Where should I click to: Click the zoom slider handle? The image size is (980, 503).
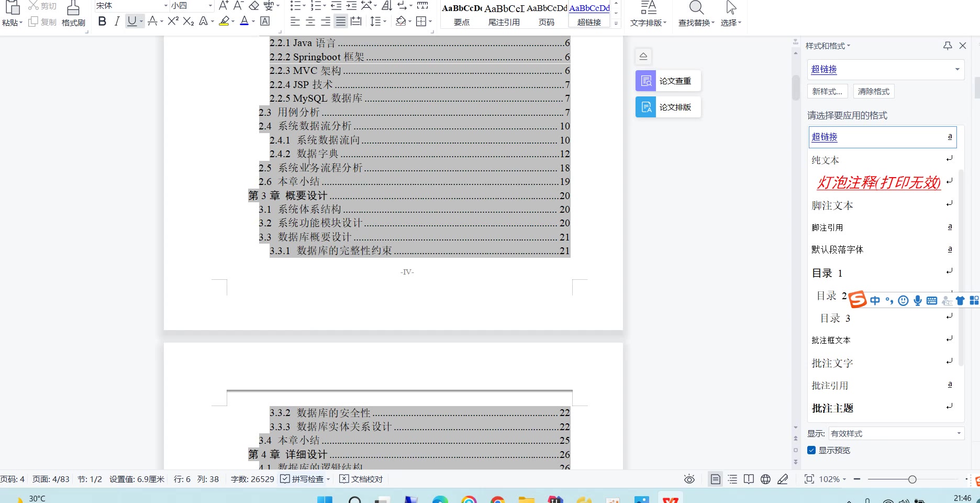(912, 479)
